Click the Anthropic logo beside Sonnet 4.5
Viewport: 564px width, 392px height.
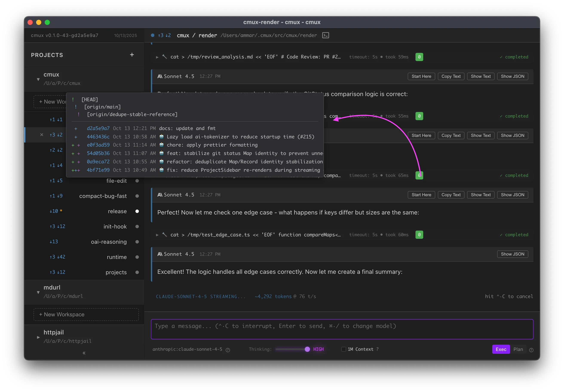(160, 76)
